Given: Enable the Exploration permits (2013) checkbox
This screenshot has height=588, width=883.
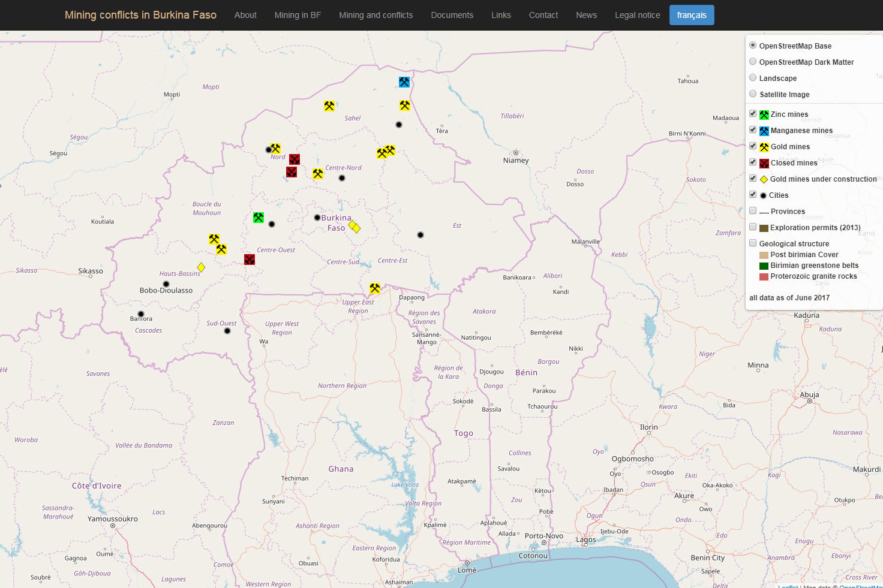Looking at the screenshot, I should point(753,227).
